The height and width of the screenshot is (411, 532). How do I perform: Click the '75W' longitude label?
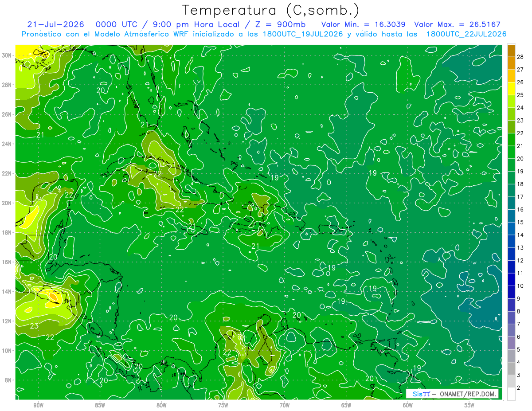(x=223, y=405)
